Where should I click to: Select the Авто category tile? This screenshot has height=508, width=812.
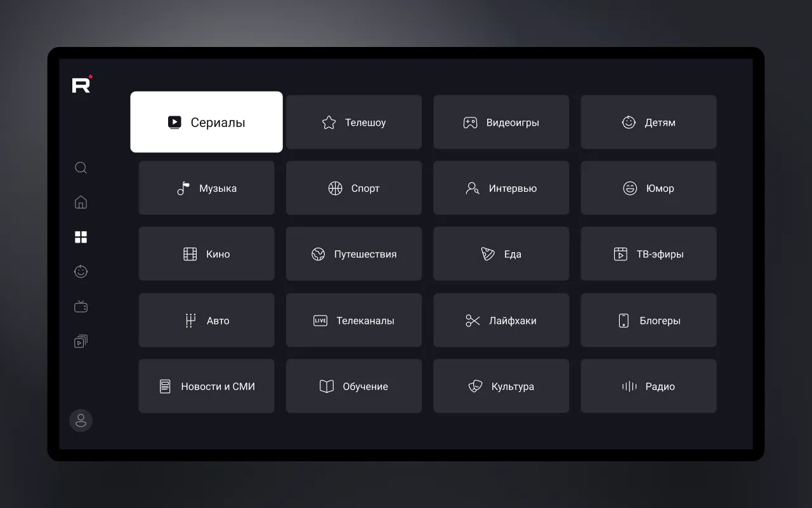click(x=207, y=320)
